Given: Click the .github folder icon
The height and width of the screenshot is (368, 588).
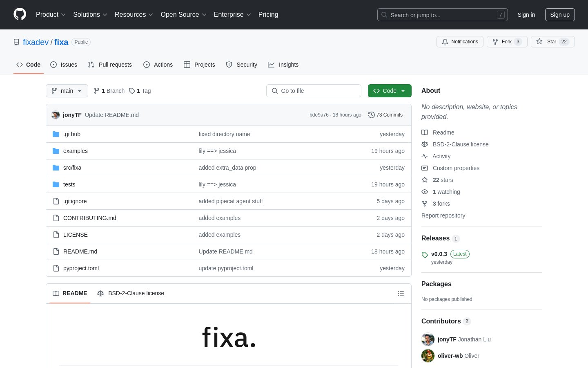Looking at the screenshot, I should click(56, 134).
